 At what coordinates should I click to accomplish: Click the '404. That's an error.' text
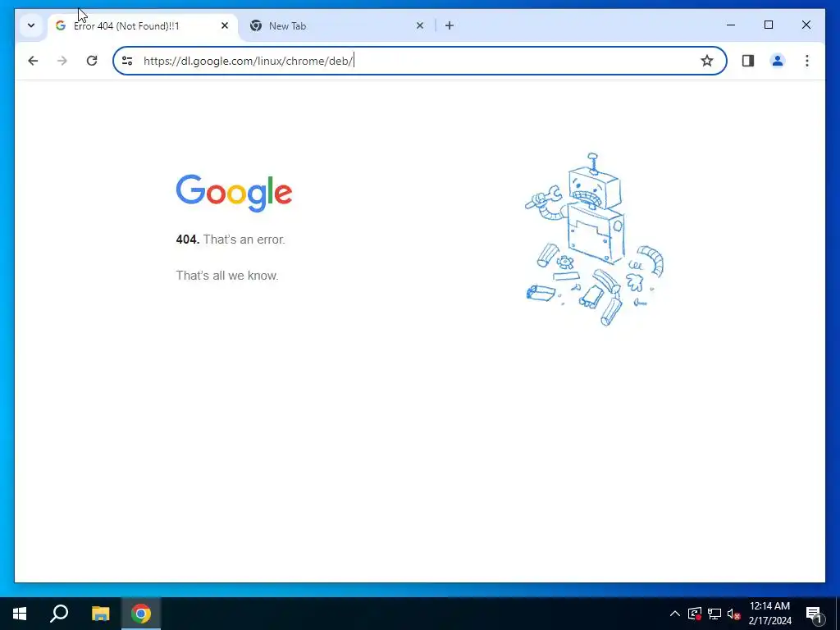[231, 240]
